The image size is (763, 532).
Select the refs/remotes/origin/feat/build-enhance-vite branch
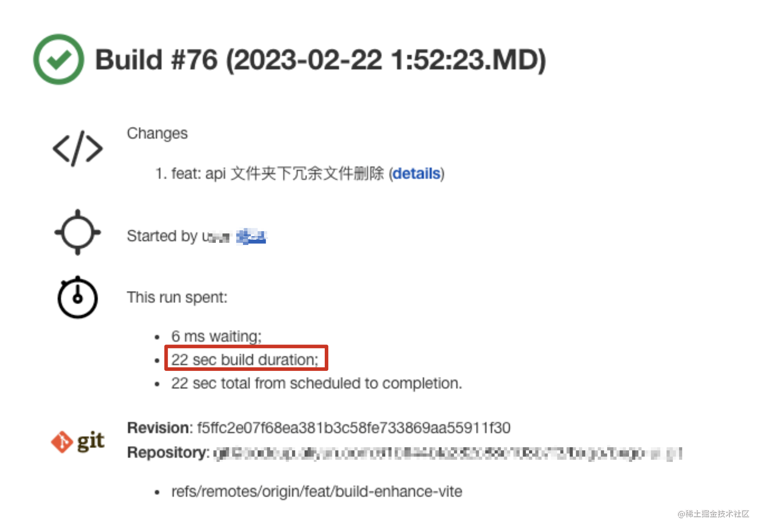pyautogui.click(x=316, y=491)
